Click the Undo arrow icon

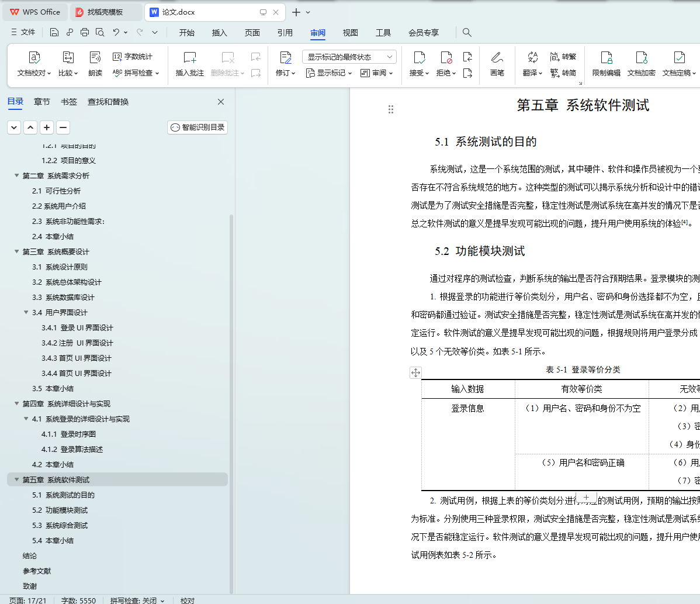point(116,32)
